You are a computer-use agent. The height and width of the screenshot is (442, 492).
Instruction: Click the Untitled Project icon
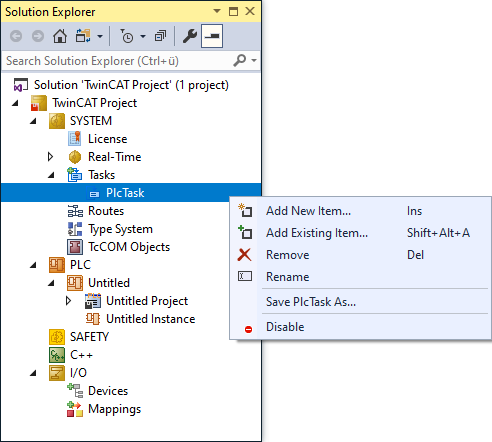[x=93, y=301]
